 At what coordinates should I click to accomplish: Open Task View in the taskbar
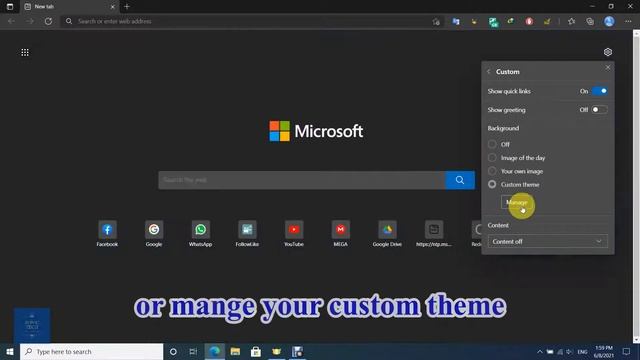coord(193,351)
